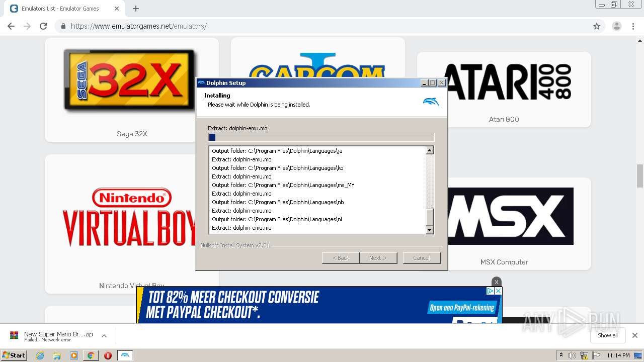
Task: Open the Sega 32X emulator card
Action: point(132,89)
